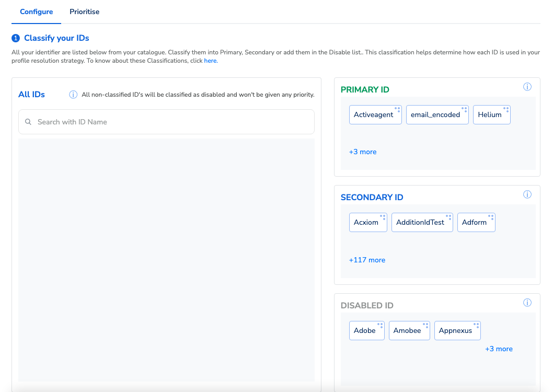Click the DISABLED ID heading
Viewport: 553px width, 392px height.
[367, 305]
